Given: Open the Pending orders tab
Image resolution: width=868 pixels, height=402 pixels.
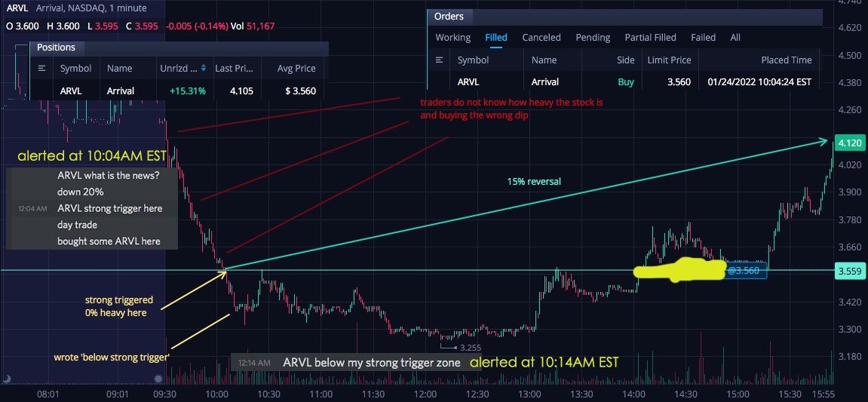Looking at the screenshot, I should pos(593,38).
